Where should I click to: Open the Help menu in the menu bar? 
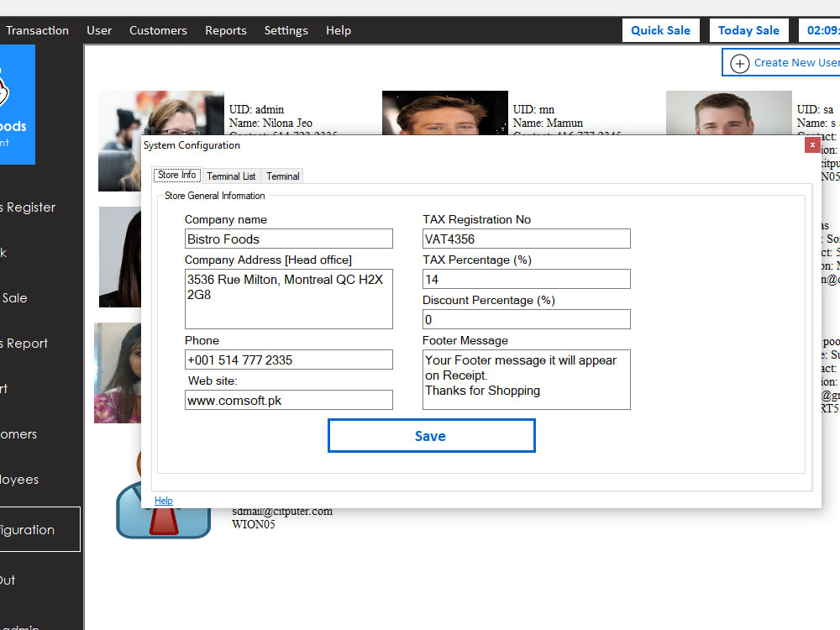(339, 30)
